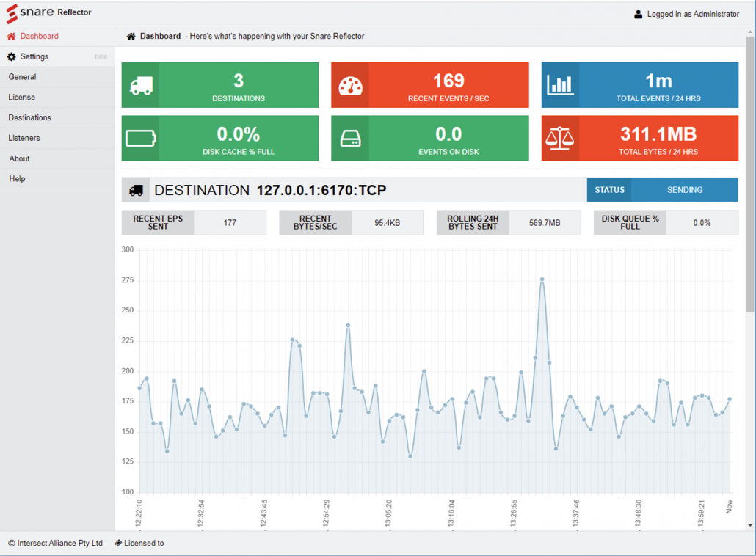Click the '300' y-axis label
756x556 pixels.
(x=127, y=249)
